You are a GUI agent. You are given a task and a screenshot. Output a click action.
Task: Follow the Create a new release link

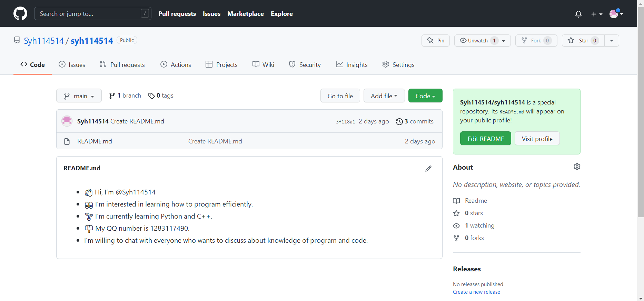(476, 292)
